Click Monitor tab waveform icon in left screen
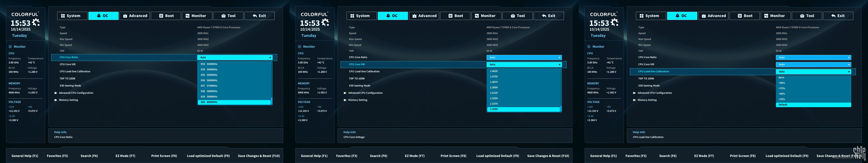The width and height of the screenshot is (868, 163). click(x=187, y=16)
